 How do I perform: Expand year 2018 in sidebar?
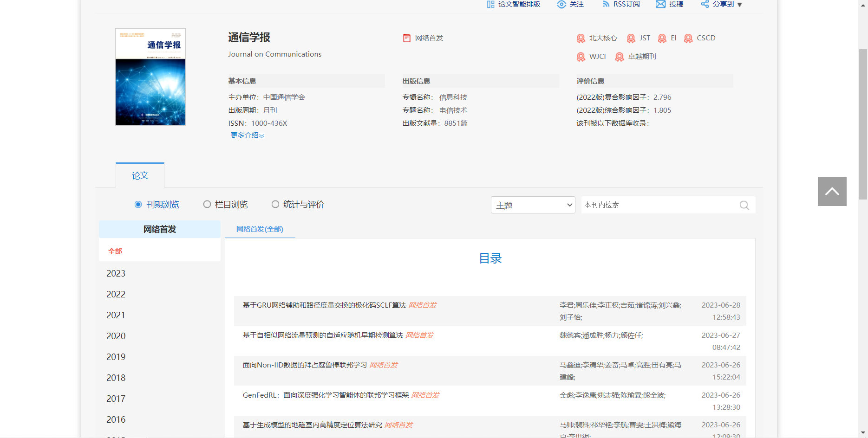[x=116, y=378]
